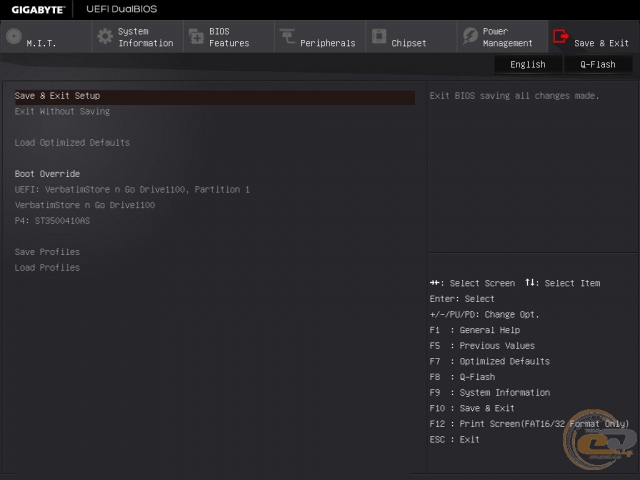
Task: Click the 'F7 : Optimized Defaults' hint
Action: tap(489, 361)
